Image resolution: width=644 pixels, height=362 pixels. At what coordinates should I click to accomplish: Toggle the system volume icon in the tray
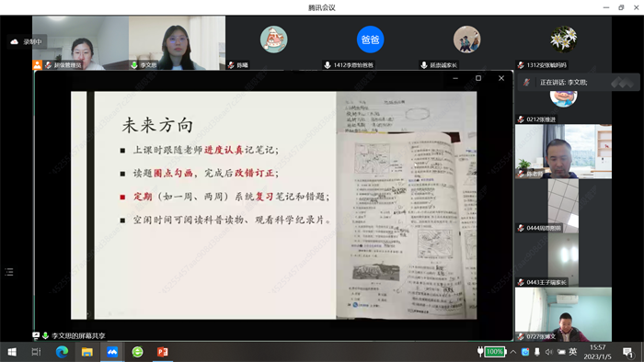click(548, 352)
